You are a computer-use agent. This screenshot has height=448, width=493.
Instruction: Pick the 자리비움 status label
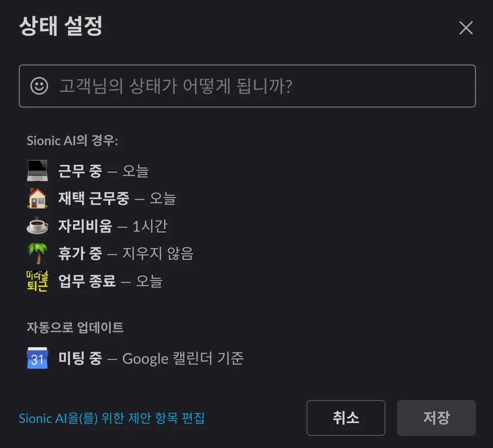[85, 226]
